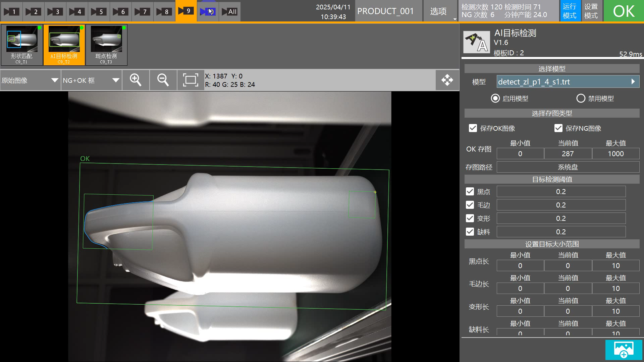
Task: Uncheck the 保存OK图像 checkbox
Action: click(473, 128)
